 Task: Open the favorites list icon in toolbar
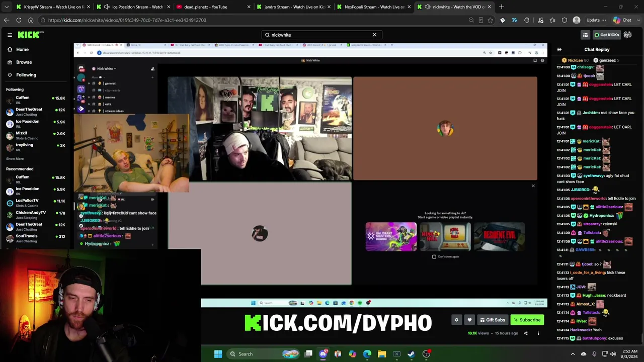tap(552, 20)
